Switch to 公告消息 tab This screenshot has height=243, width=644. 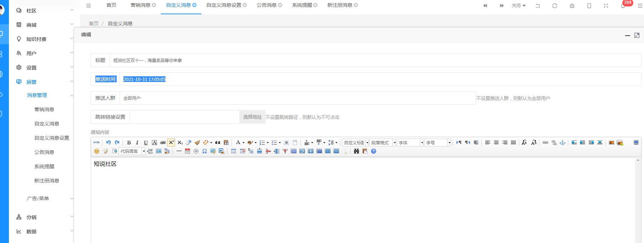[267, 5]
